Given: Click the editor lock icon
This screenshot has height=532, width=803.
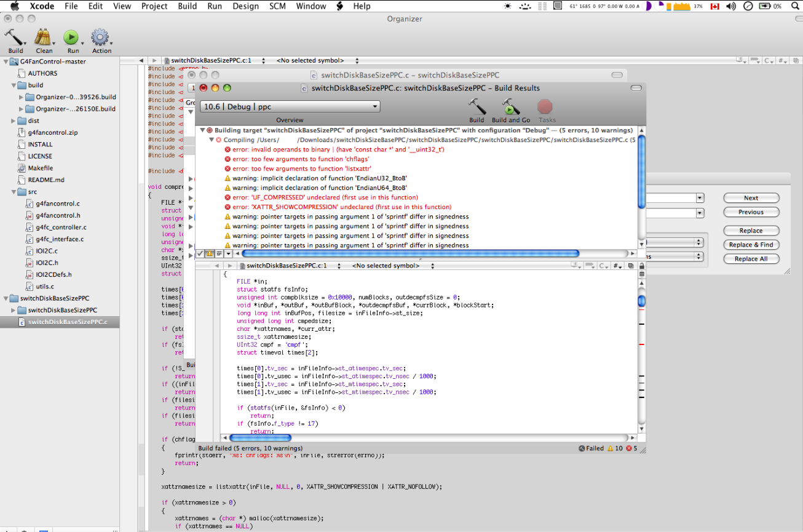Looking at the screenshot, I should pos(642,266).
